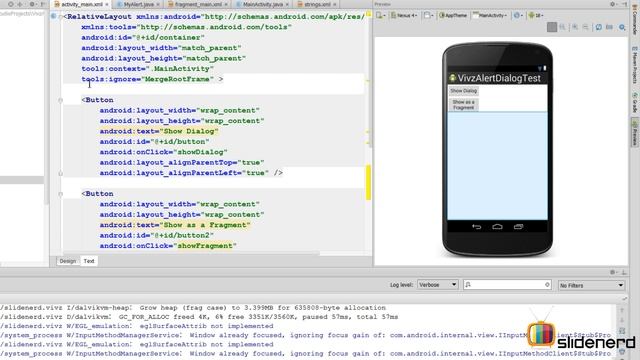Switch to the MainActivity.java tab
The height and width of the screenshot is (360, 640).
tap(262, 4)
